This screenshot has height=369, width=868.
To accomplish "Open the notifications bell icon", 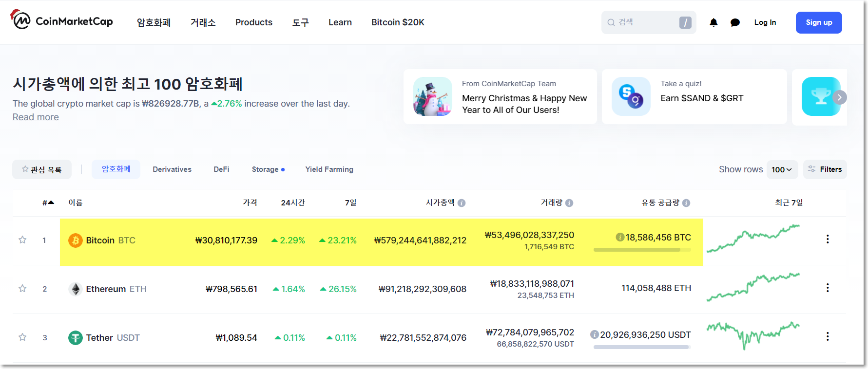I will (714, 22).
